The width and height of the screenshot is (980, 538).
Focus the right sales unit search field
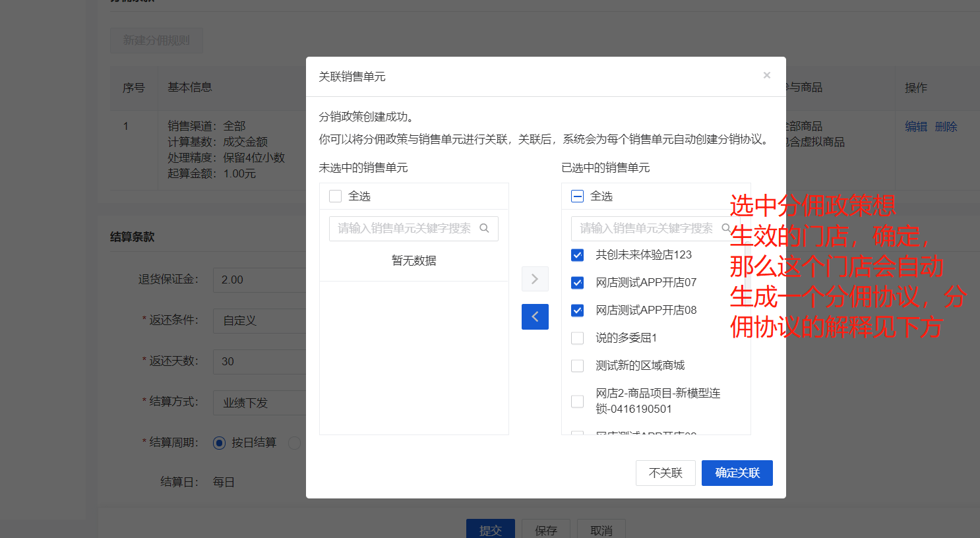(646, 228)
